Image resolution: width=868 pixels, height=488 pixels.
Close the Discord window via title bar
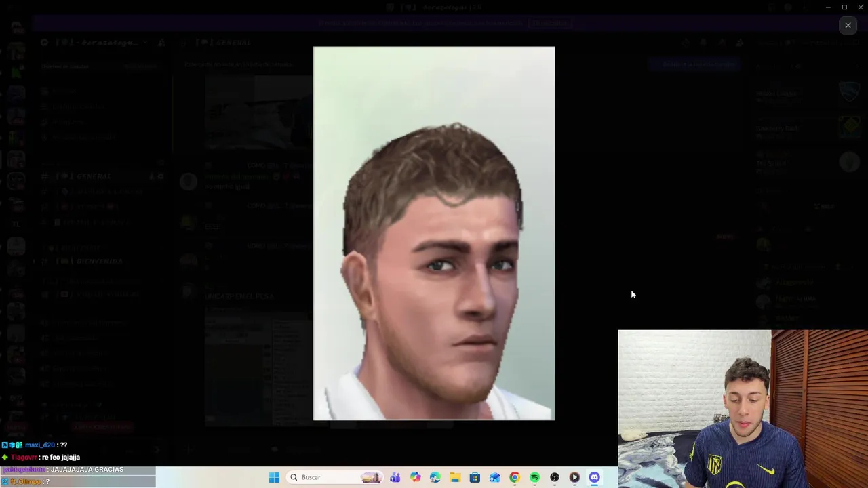click(x=860, y=7)
